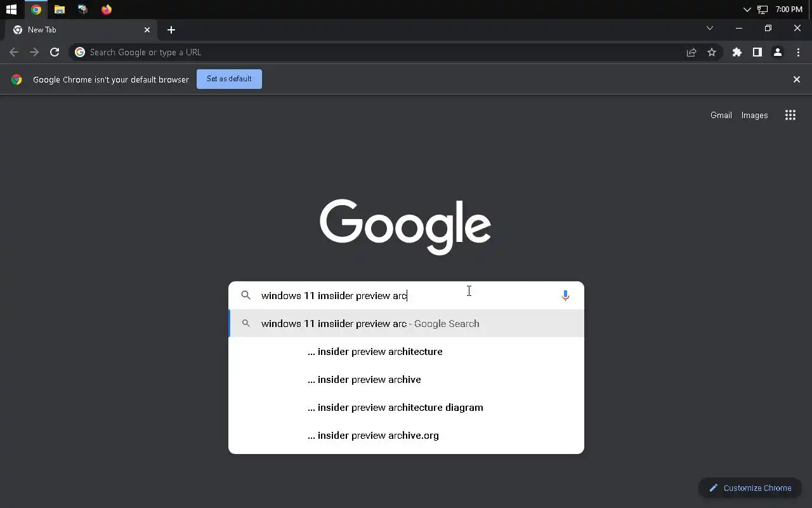This screenshot has width=812, height=508.
Task: Go back with the back arrow
Action: [14, 52]
